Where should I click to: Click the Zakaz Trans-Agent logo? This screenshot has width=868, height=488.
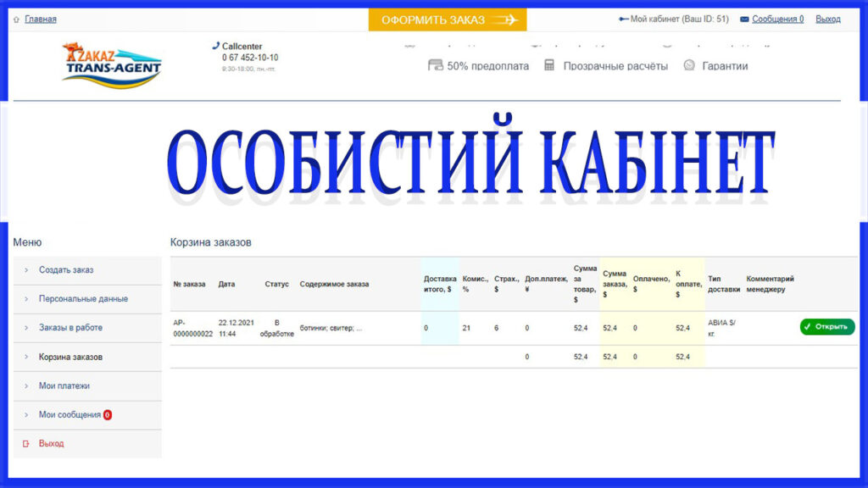tap(111, 64)
